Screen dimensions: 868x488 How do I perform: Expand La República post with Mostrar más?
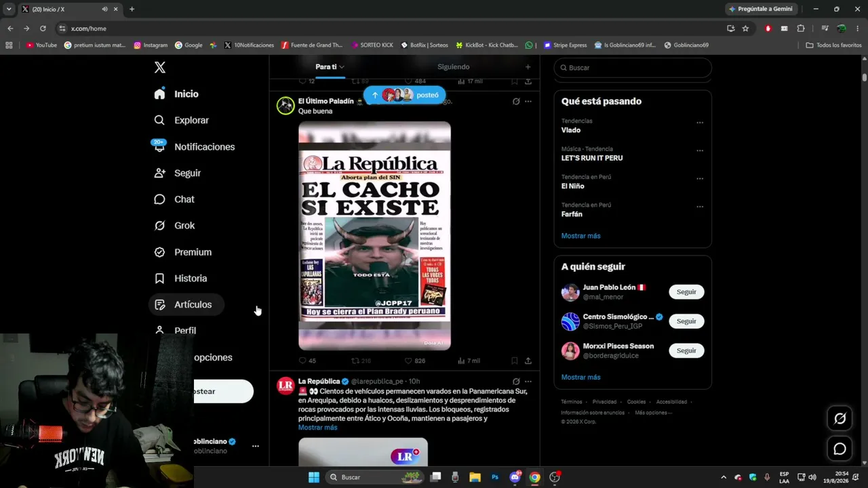317,428
